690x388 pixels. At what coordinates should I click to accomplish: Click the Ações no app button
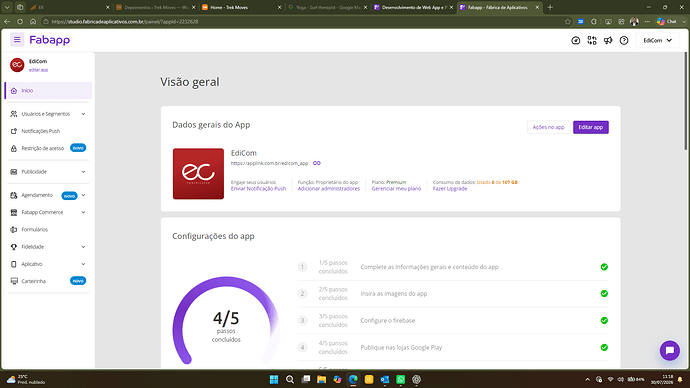pos(548,127)
